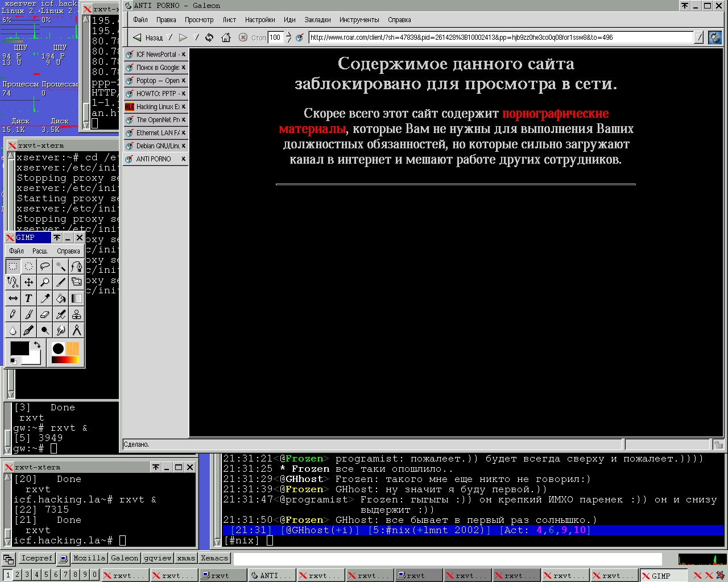The image size is (728, 582).
Task: Click the Galeon spinner logo icon
Action: 715,38
